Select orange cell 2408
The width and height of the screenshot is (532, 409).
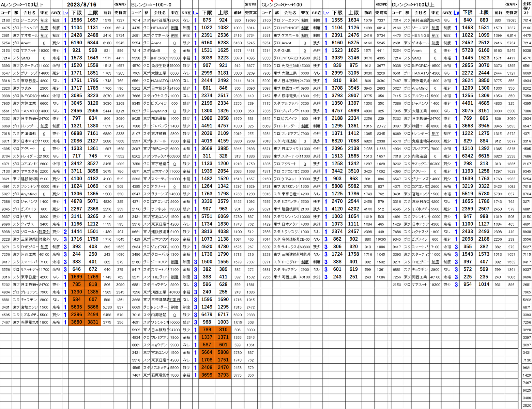(x=207, y=367)
